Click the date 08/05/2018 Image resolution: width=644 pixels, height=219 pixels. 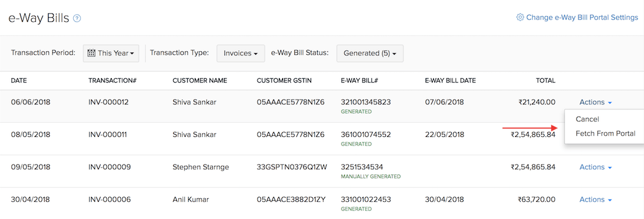[30, 134]
